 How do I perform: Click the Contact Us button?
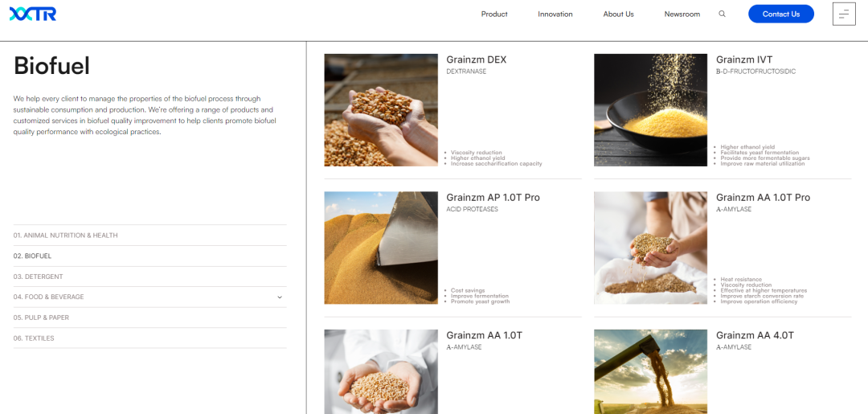point(781,14)
